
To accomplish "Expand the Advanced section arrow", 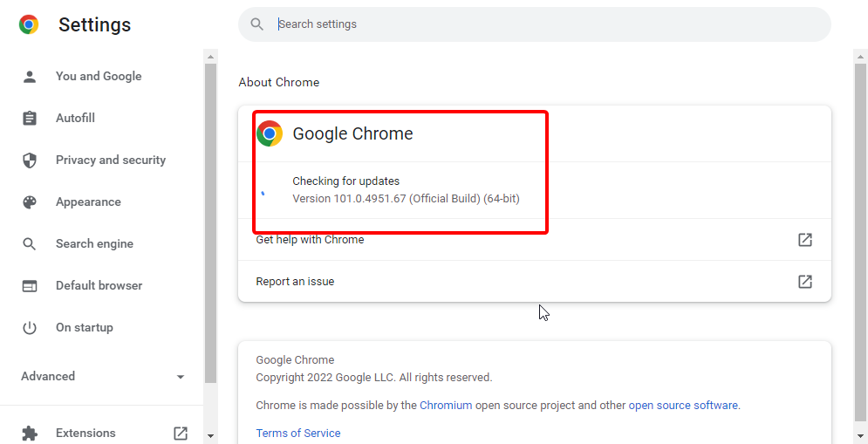I will (181, 377).
